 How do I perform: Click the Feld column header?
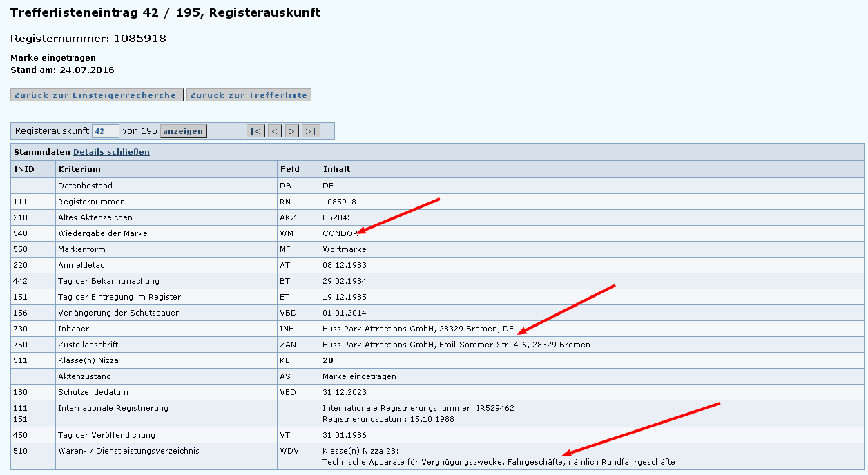tap(290, 169)
